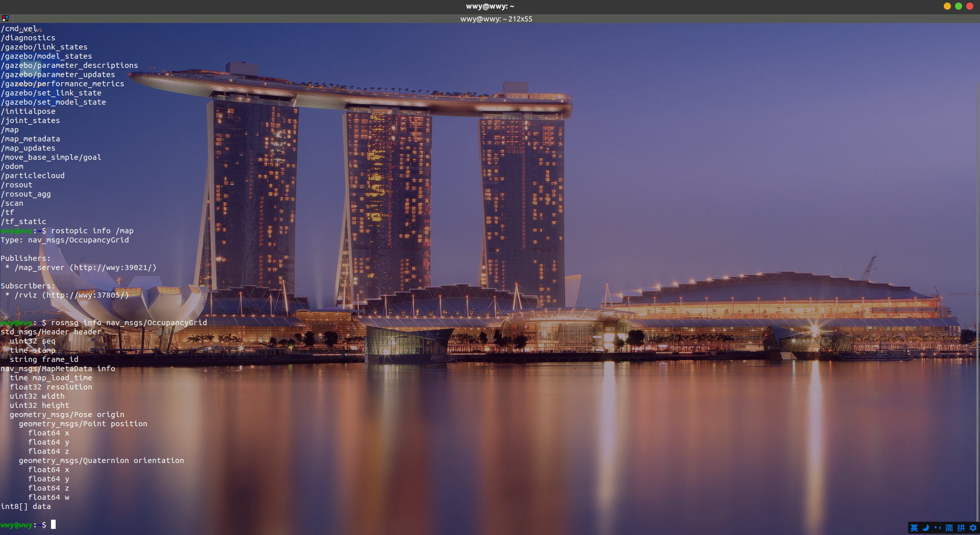The height and width of the screenshot is (535, 980).
Task: Toggle the punctuation mode icon in input bar
Action: click(x=937, y=528)
